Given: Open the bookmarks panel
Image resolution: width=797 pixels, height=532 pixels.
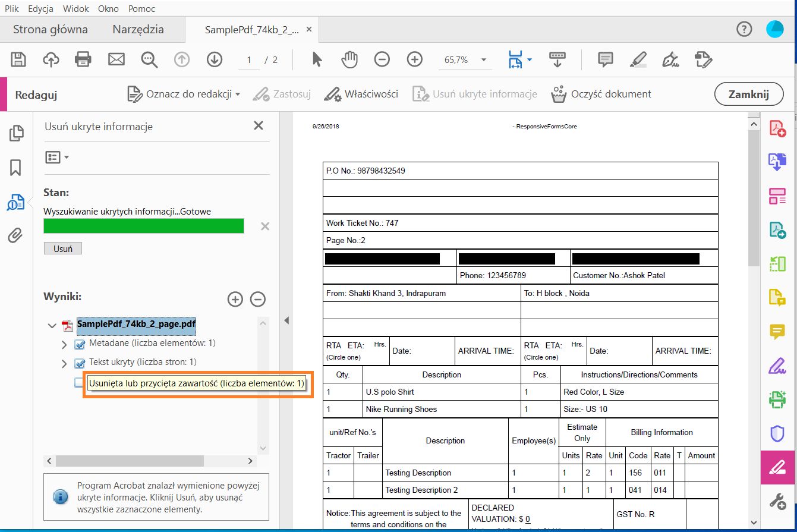Looking at the screenshot, I should point(16,168).
